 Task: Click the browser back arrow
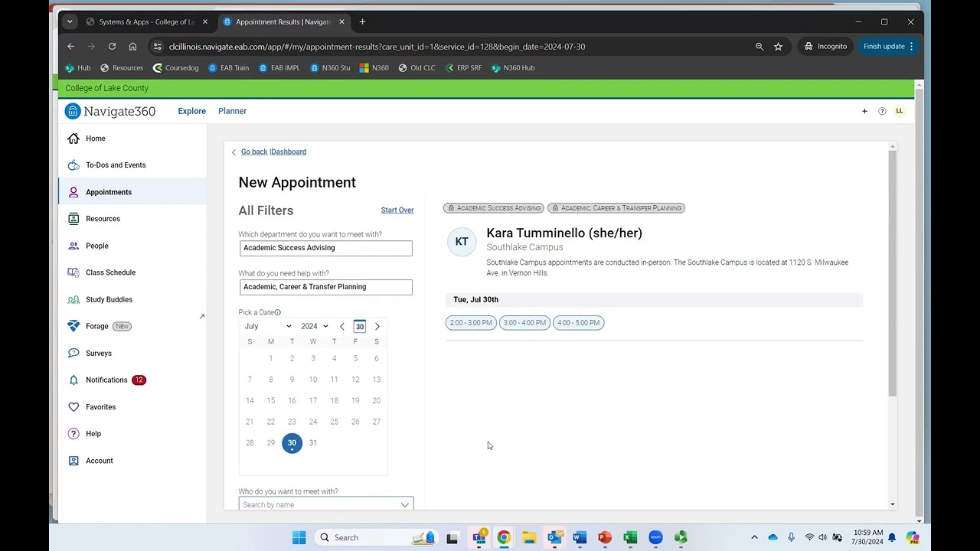[x=71, y=47]
